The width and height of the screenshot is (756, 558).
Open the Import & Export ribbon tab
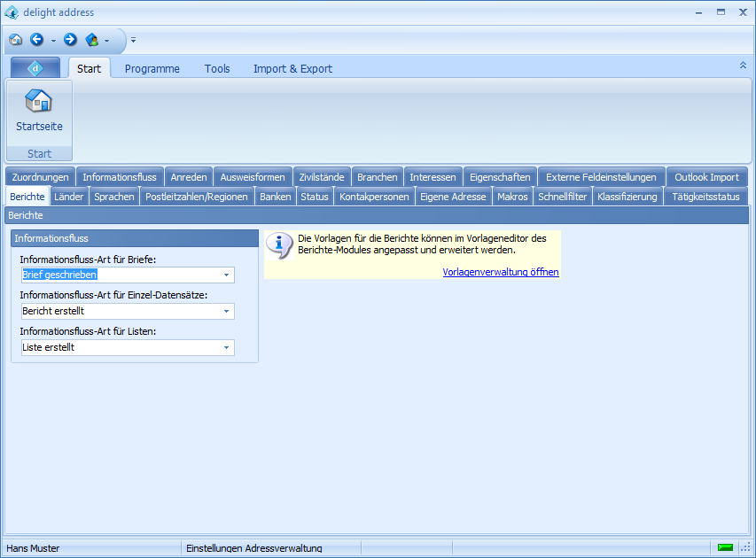pos(292,68)
